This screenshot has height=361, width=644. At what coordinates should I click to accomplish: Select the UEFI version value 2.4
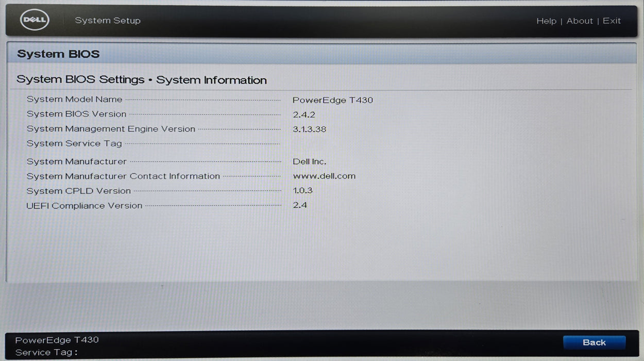pos(300,205)
